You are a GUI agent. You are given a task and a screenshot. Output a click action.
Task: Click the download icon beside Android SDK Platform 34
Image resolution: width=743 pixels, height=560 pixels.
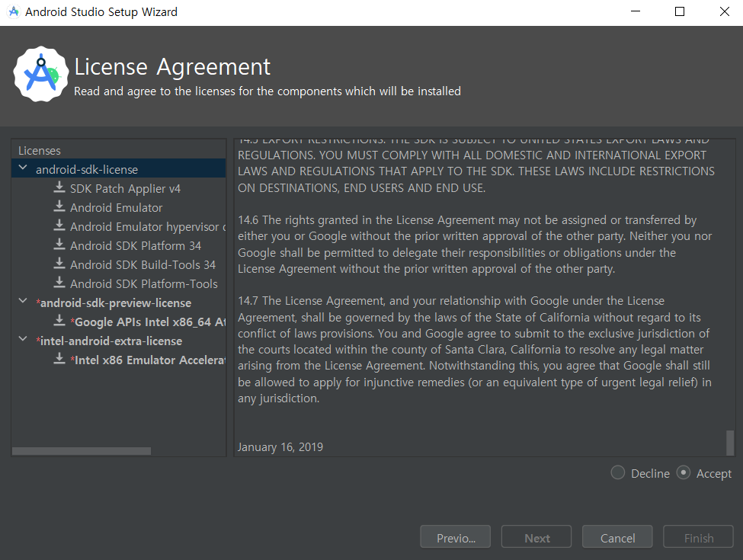pyautogui.click(x=59, y=245)
